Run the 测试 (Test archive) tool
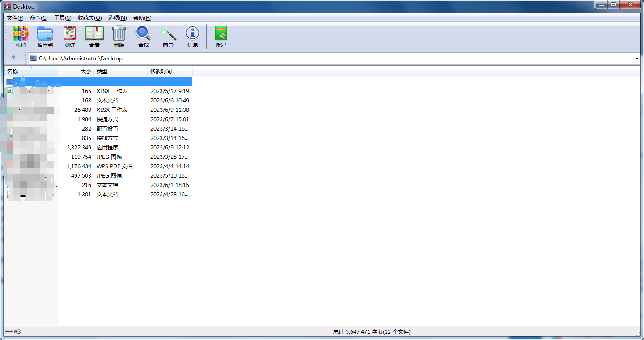 (x=69, y=36)
